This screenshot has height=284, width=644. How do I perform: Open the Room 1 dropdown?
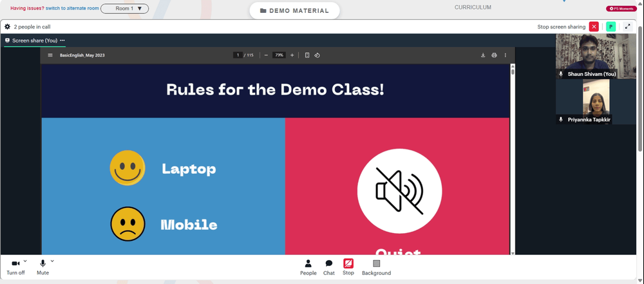124,8
